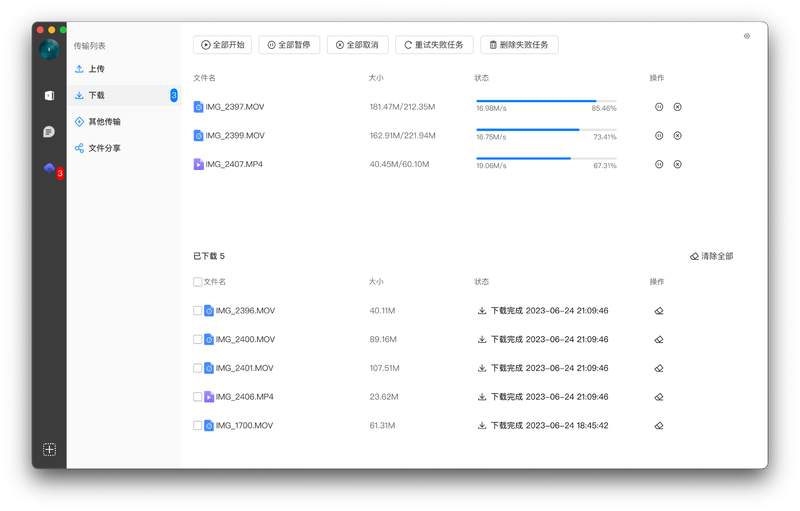Open the cloud transfer icon with red badge
Image resolution: width=800 pixels, height=511 pixels.
tap(50, 168)
